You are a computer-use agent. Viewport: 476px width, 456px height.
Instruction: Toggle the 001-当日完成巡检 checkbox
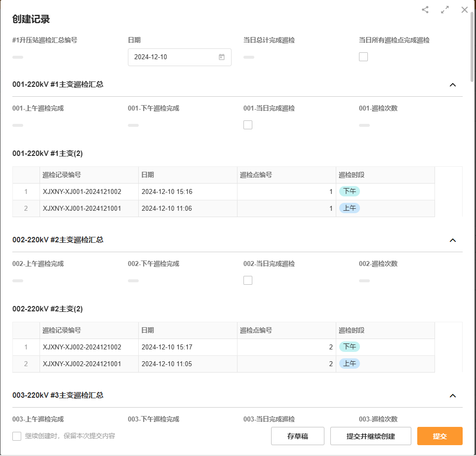pos(248,125)
